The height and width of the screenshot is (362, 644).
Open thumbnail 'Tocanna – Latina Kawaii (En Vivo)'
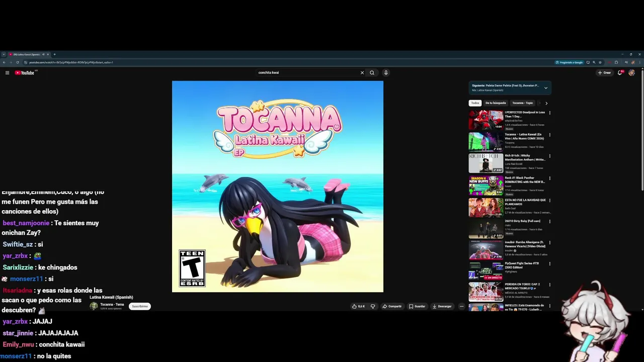(x=486, y=142)
